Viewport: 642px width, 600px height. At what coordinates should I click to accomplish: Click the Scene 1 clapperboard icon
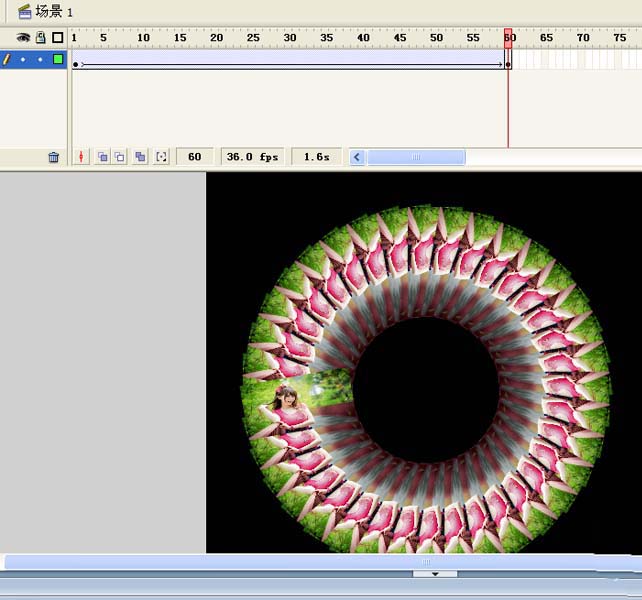(25, 11)
